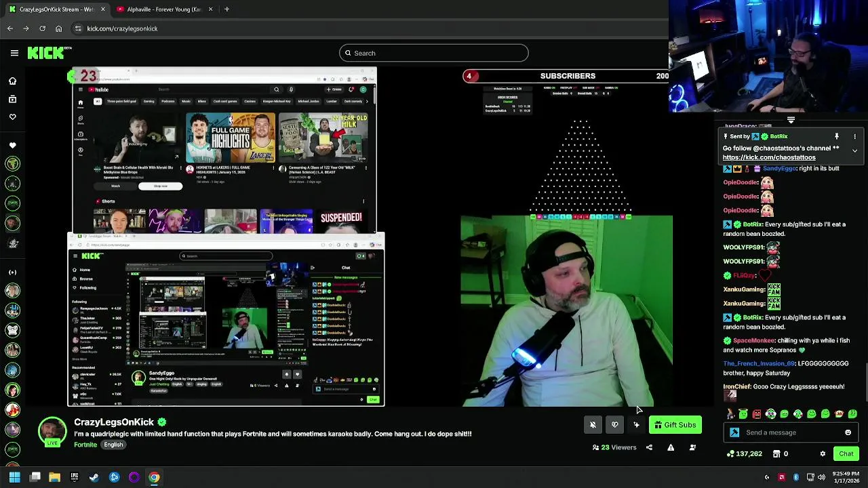Focus the Kick Search field
Screen dimensions: 868x488
(x=434, y=53)
